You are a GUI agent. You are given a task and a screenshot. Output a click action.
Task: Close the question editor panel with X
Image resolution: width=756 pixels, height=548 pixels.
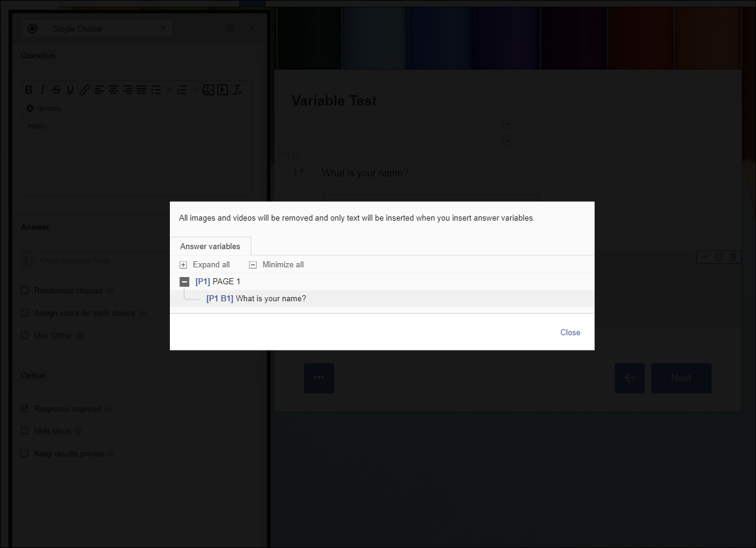point(252,28)
